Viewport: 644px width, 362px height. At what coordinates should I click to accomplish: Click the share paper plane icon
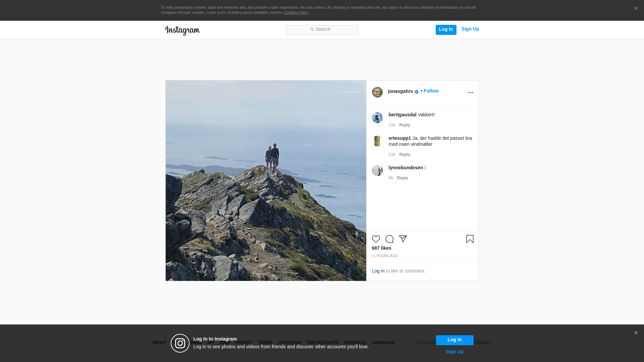point(403,239)
